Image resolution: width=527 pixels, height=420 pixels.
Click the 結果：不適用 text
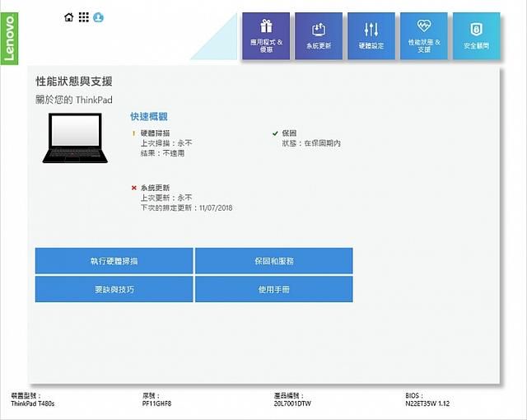click(162, 153)
